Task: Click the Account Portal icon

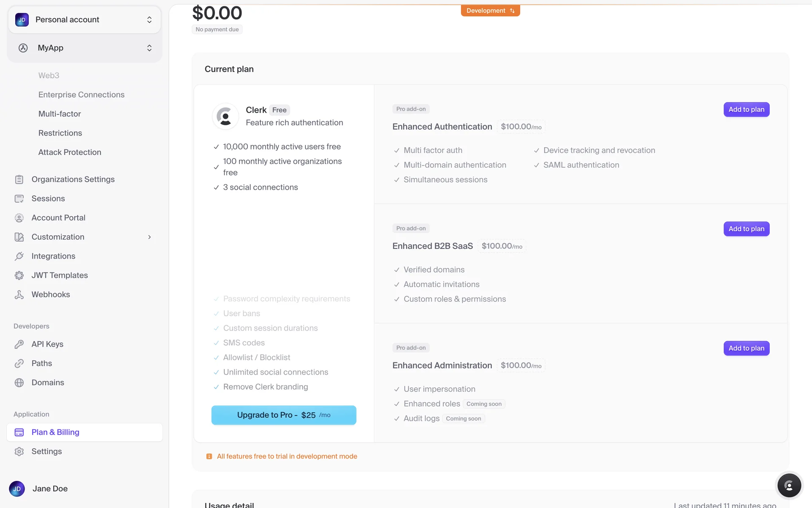Action: tap(19, 218)
